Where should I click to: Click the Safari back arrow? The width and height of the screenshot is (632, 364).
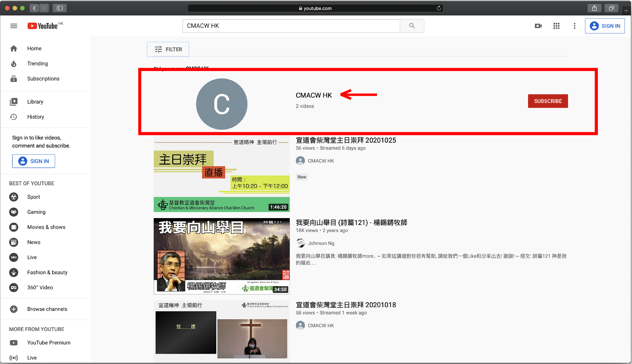34,8
